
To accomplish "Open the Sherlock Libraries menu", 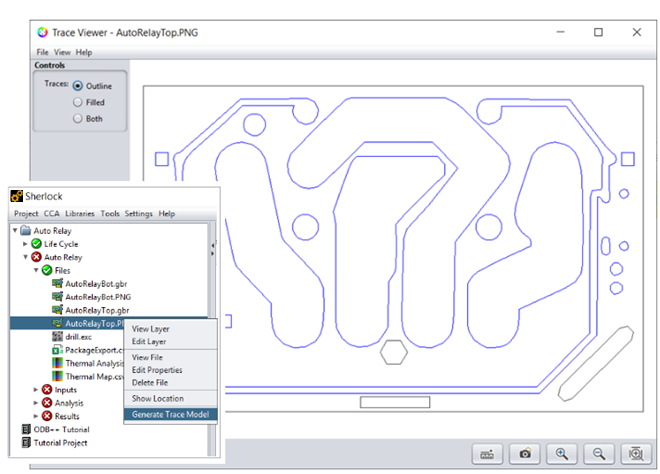I will click(80, 213).
